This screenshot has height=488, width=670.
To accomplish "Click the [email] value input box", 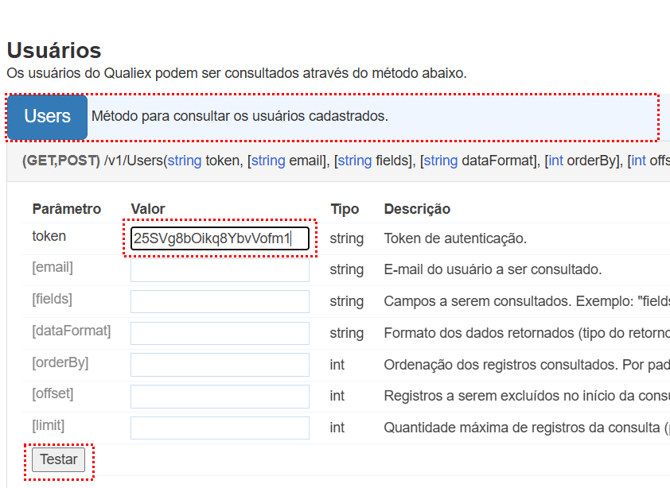I will [219, 270].
